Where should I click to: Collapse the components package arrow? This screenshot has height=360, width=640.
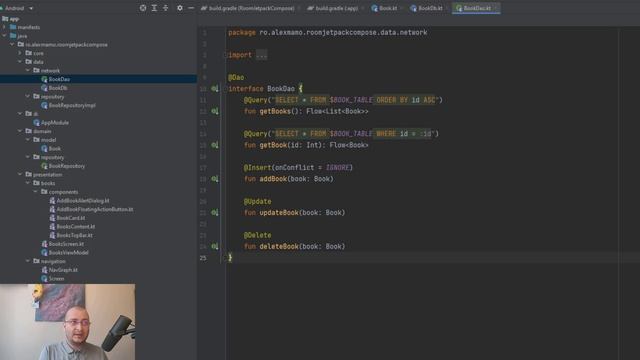tap(36, 192)
